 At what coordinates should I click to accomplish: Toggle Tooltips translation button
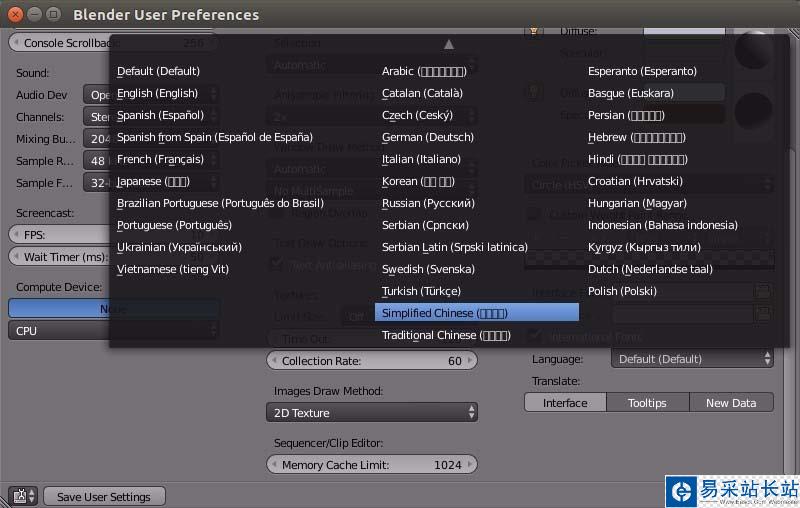click(647, 402)
